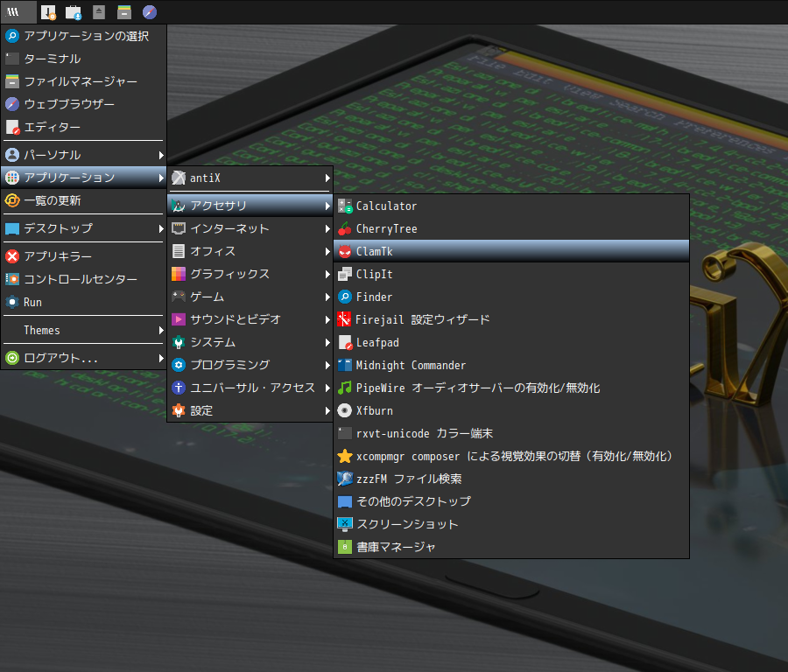Open エディター menu entry
Screen dimensions: 788x672
click(x=83, y=127)
